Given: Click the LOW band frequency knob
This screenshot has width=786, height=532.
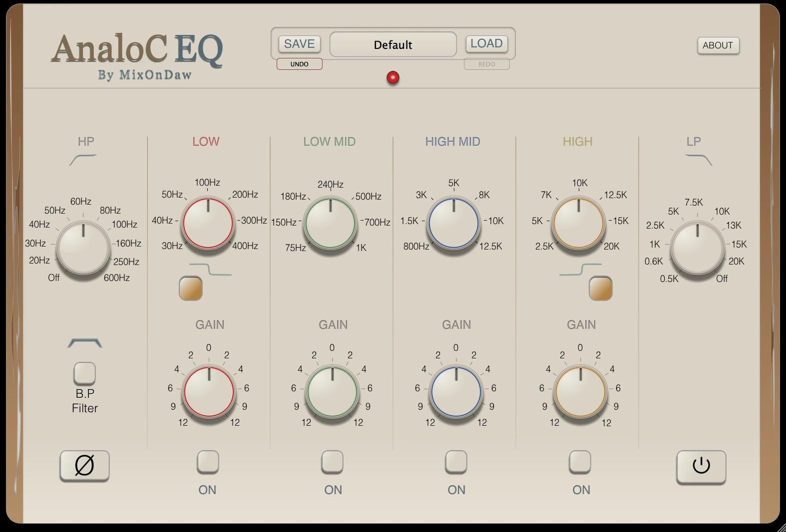Looking at the screenshot, I should (x=208, y=223).
